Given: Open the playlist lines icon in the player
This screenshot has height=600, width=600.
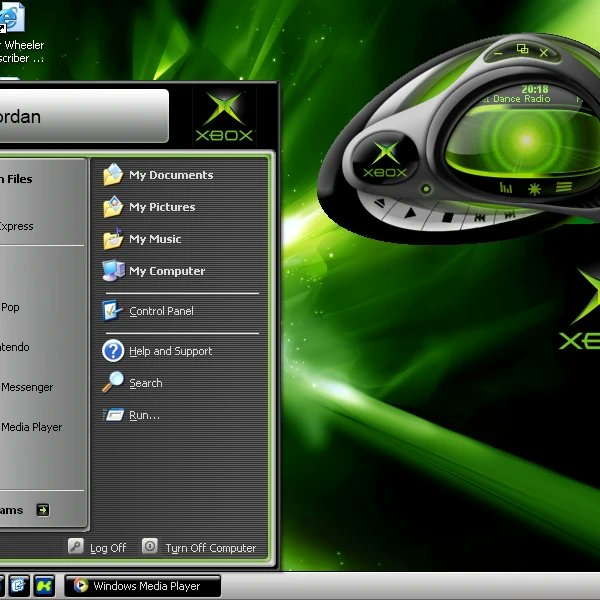Looking at the screenshot, I should pyautogui.click(x=564, y=187).
